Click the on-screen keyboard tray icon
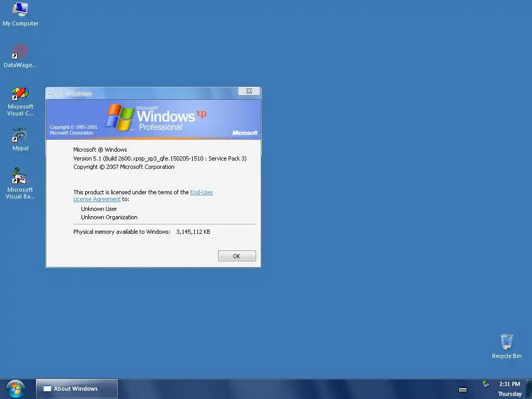This screenshot has width=532, height=399. [x=463, y=390]
